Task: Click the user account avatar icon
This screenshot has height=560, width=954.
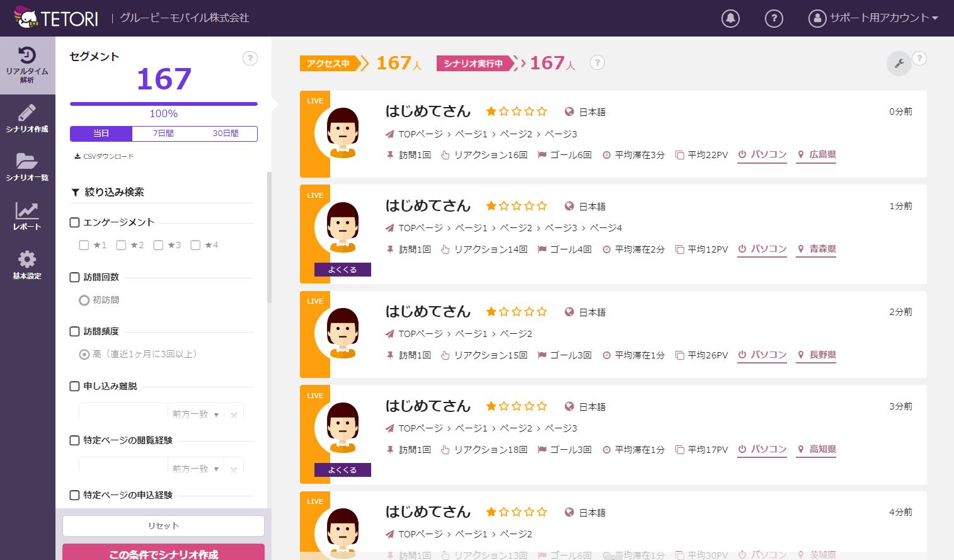Action: pyautogui.click(x=817, y=18)
